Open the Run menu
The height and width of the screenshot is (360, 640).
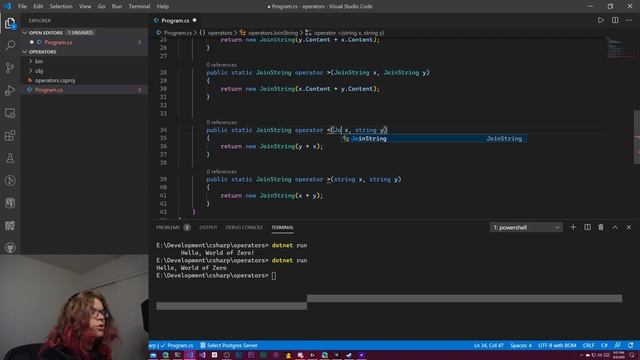(x=117, y=6)
